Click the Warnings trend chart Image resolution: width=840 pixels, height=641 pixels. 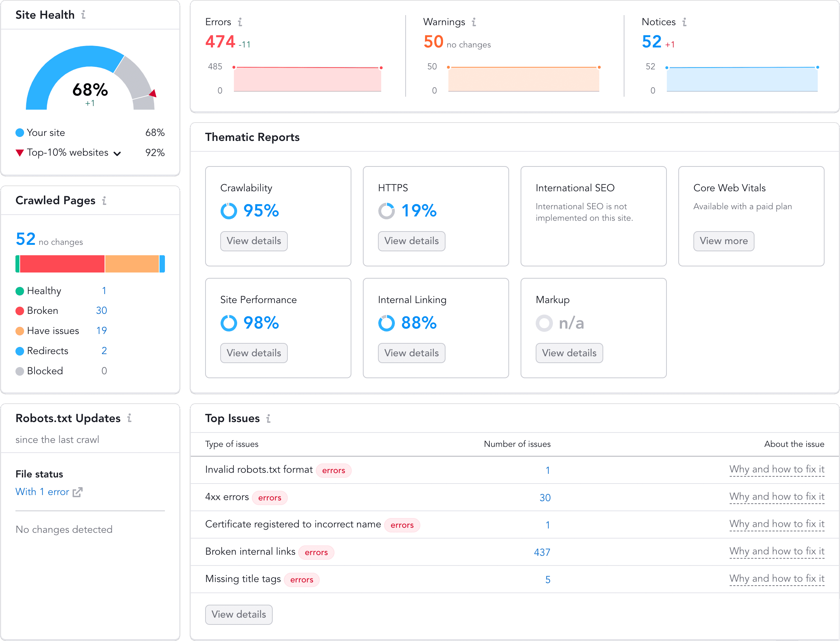[x=523, y=79]
